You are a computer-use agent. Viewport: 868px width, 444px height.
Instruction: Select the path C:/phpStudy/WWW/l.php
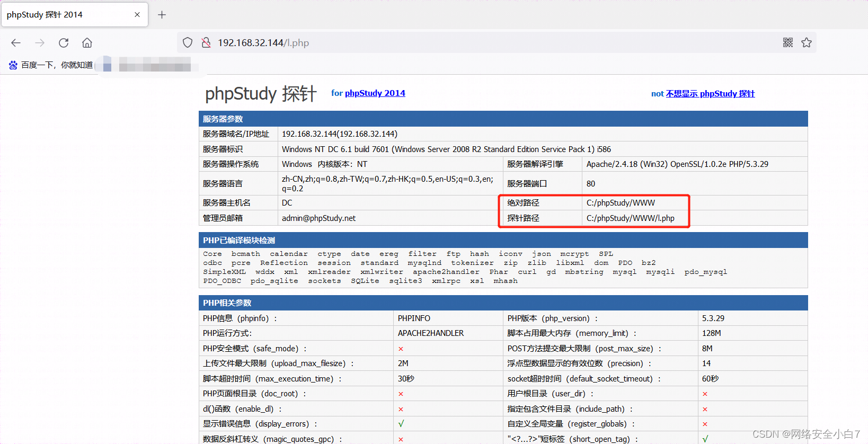click(x=631, y=218)
